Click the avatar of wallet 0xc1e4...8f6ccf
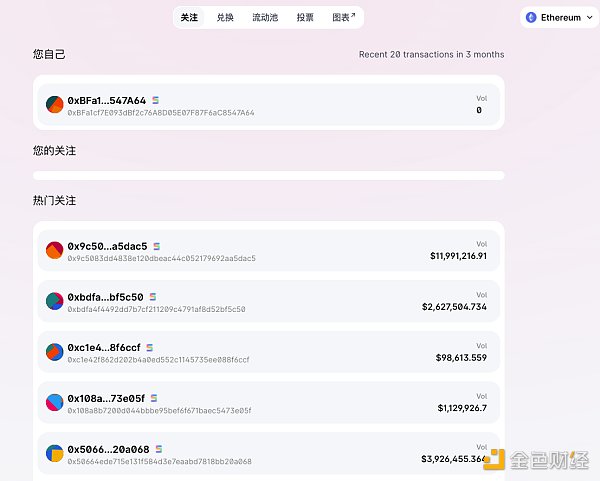Image resolution: width=600 pixels, height=481 pixels. coord(54,352)
